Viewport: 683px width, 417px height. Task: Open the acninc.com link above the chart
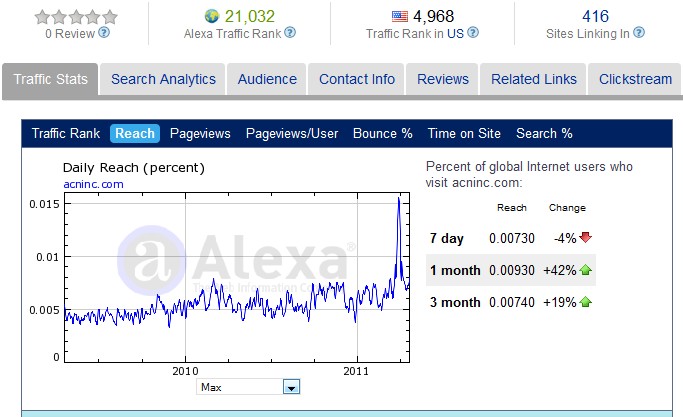[93, 184]
